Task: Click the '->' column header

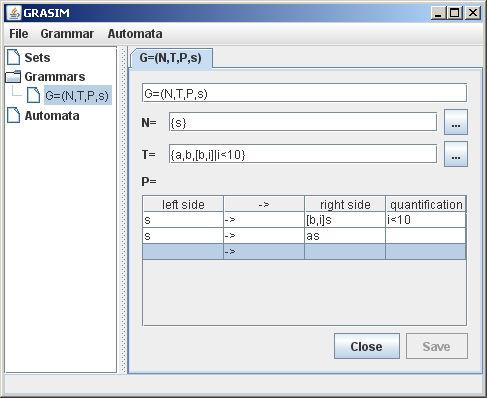Action: point(264,204)
